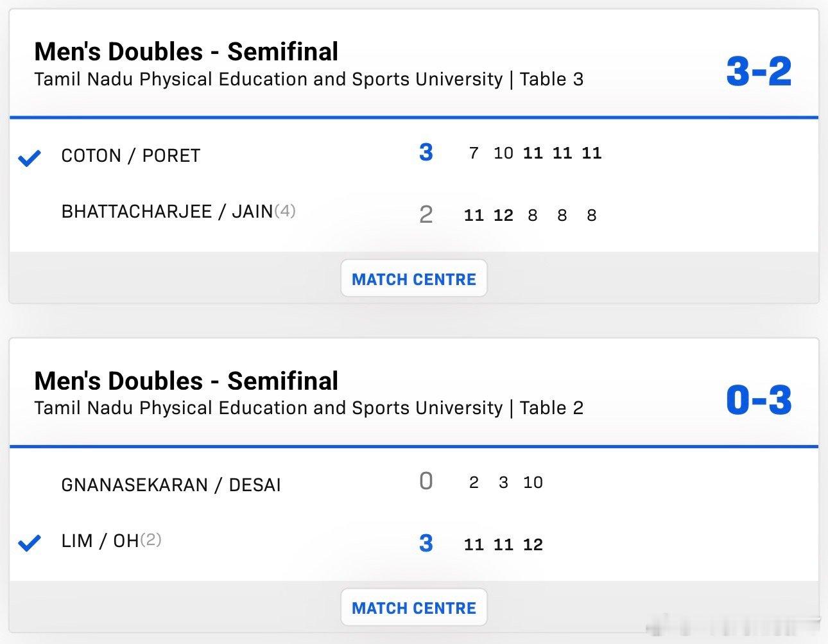Click the Men's Doubles heading above Table 2

click(x=186, y=381)
